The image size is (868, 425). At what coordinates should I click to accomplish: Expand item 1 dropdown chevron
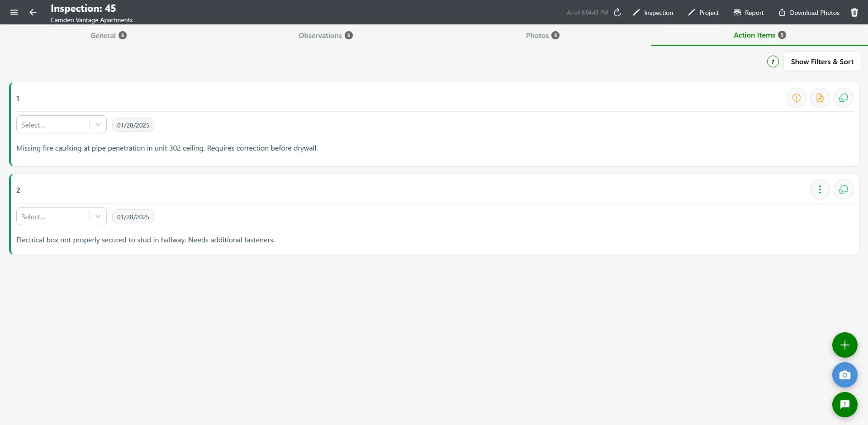pos(98,125)
